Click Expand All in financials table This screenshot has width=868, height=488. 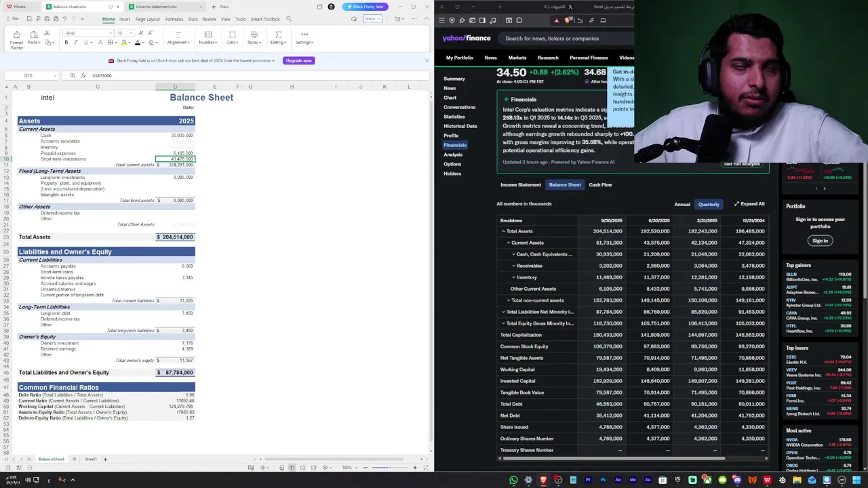[749, 204]
